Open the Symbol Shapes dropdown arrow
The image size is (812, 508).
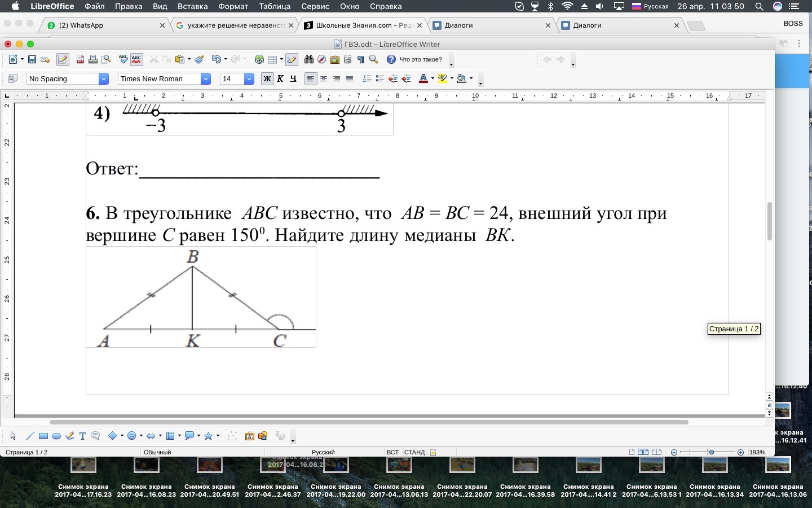(x=141, y=436)
